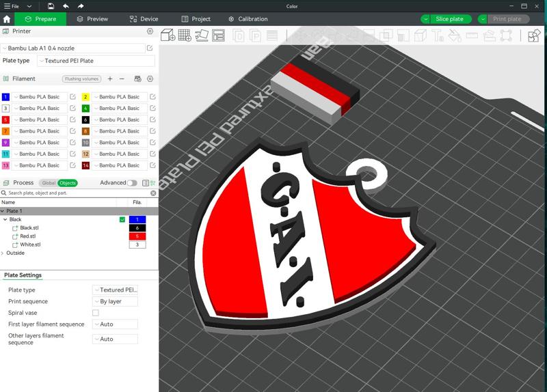Click the undo arrow
Viewport: 547px width, 392px height.
point(66,6)
